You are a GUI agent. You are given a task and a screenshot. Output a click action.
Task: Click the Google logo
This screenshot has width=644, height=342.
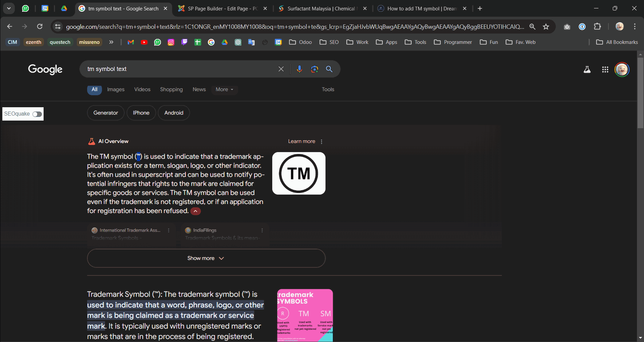tap(45, 69)
